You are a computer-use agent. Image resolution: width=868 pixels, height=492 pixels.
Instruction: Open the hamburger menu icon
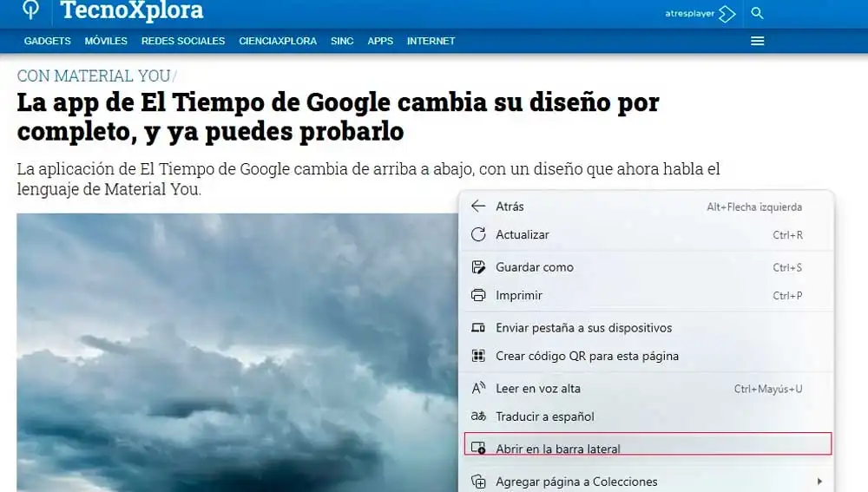click(757, 41)
